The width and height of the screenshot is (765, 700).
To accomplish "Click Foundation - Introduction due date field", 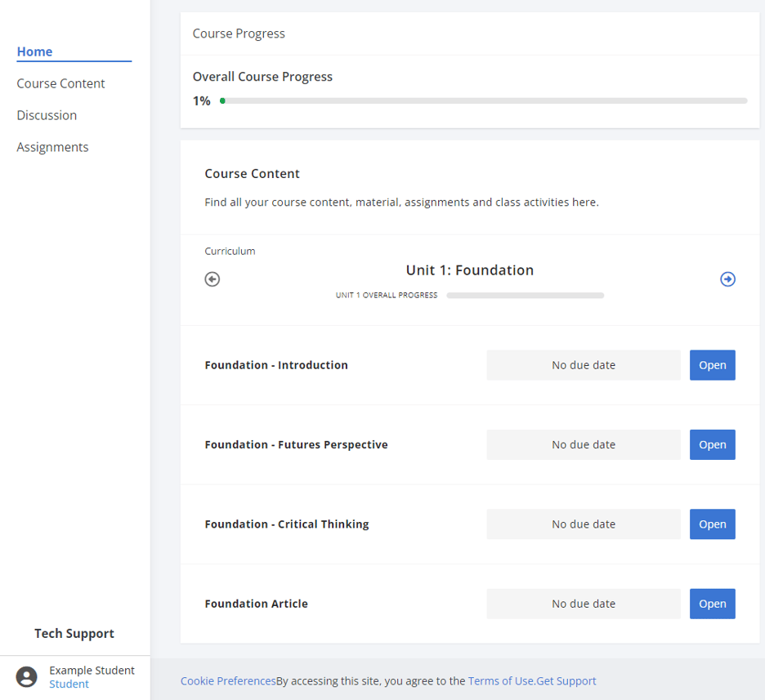I will click(x=583, y=365).
